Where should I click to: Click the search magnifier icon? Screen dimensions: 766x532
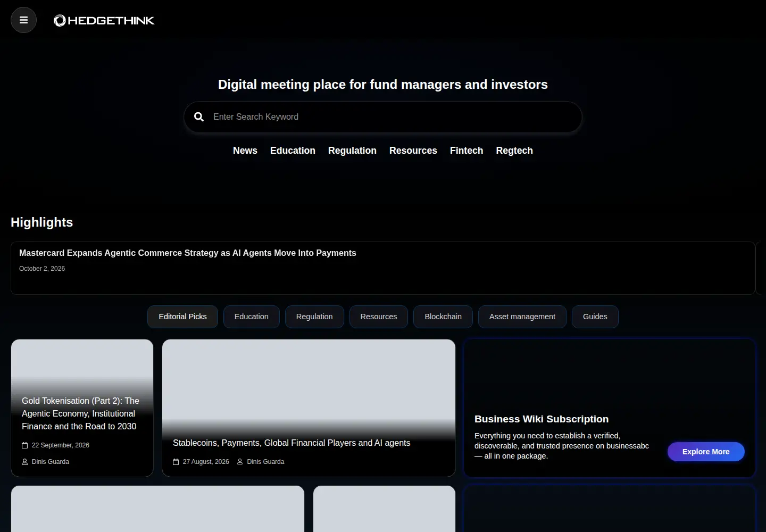[199, 117]
